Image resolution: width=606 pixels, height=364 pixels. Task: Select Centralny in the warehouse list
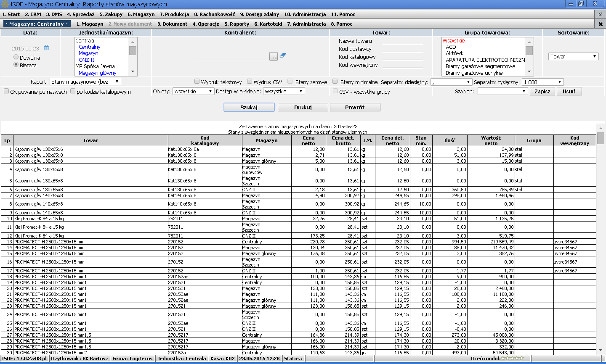click(90, 47)
